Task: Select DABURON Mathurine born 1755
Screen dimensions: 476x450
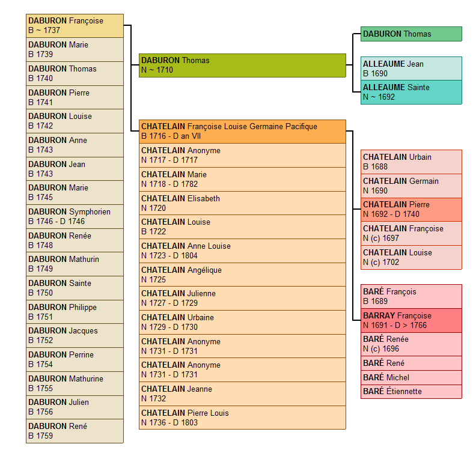Action: pos(75,383)
